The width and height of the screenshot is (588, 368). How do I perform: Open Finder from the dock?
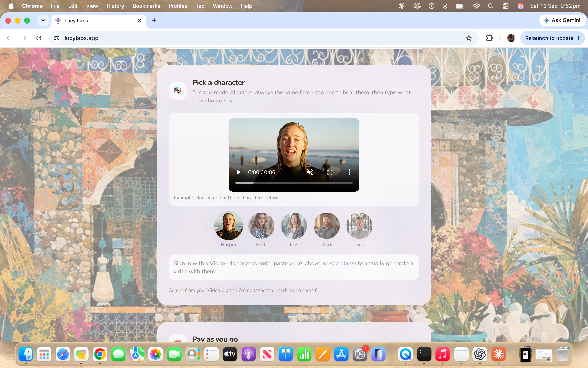click(26, 354)
